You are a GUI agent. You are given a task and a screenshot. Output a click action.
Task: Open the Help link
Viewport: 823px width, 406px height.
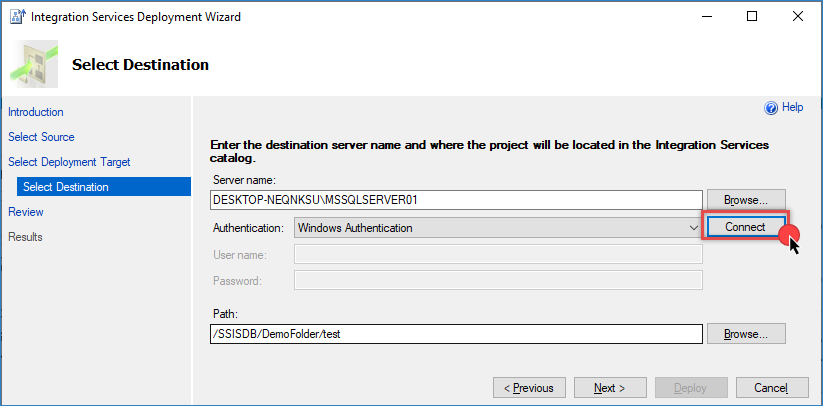point(792,108)
